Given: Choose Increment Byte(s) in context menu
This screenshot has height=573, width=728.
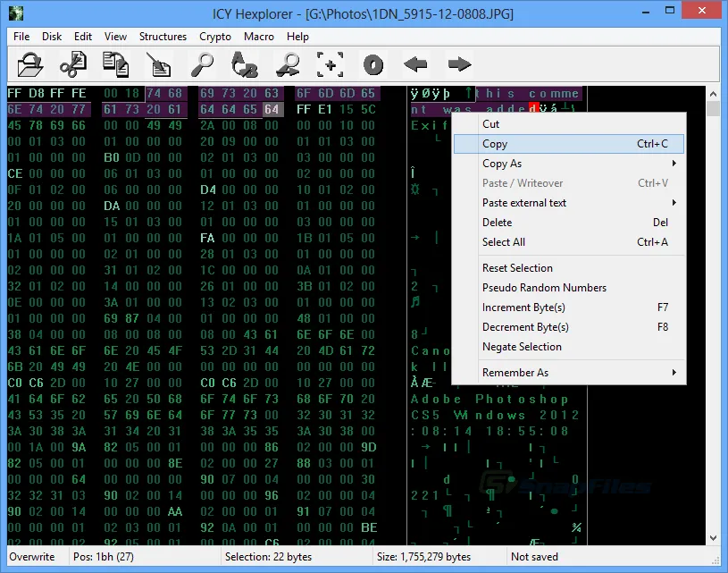Looking at the screenshot, I should coord(569,308).
